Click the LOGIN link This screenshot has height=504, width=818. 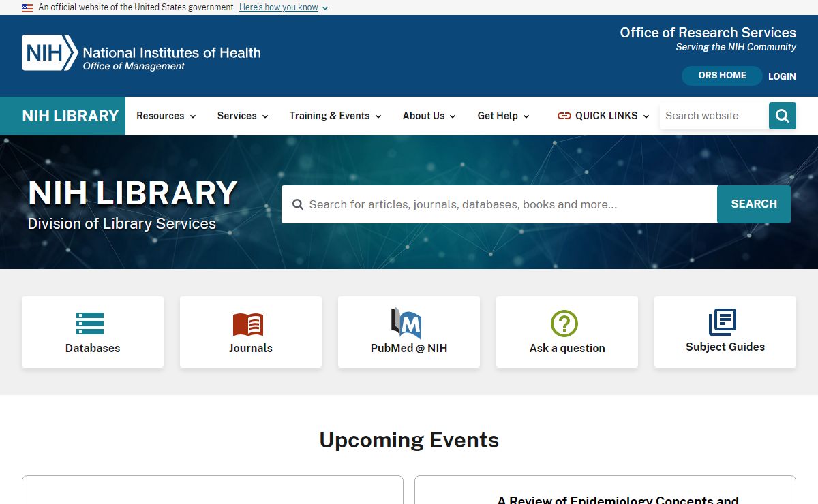782,76
